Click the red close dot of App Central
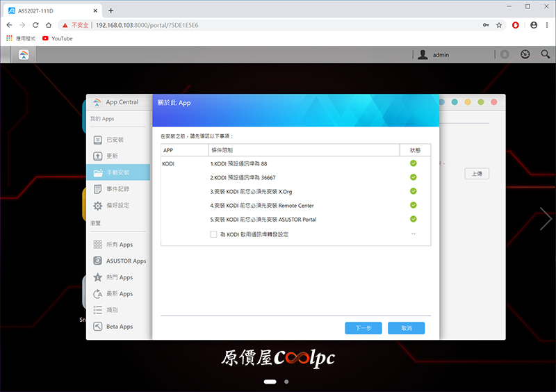 (x=493, y=102)
